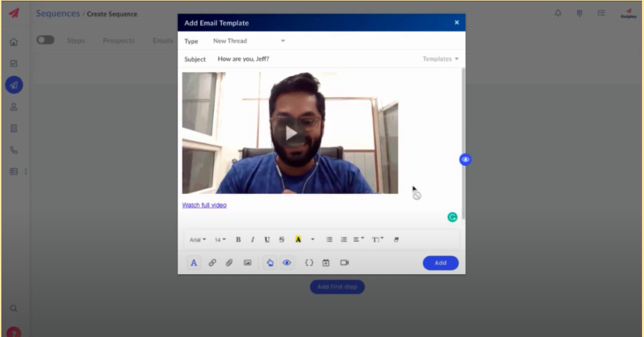The height and width of the screenshot is (337, 644).
Task: Open the Outplay account profile menu
Action: coord(629,13)
